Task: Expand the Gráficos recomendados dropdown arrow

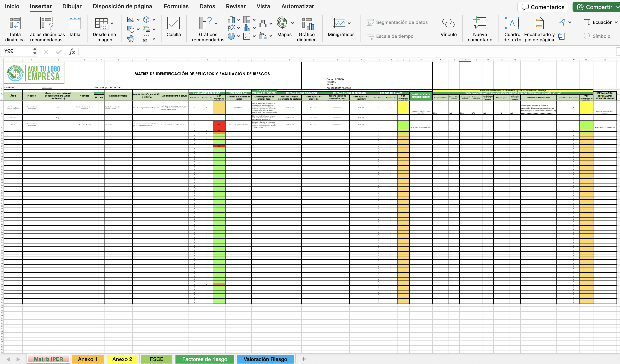Action: tap(216, 23)
